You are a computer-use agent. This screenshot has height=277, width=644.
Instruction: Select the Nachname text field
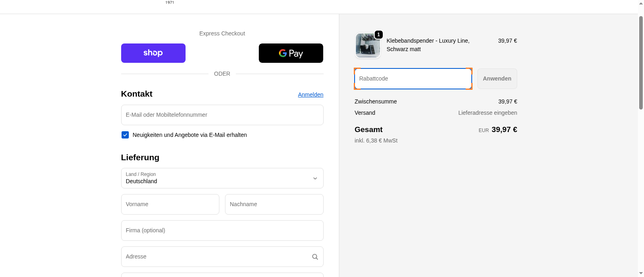pos(274,205)
